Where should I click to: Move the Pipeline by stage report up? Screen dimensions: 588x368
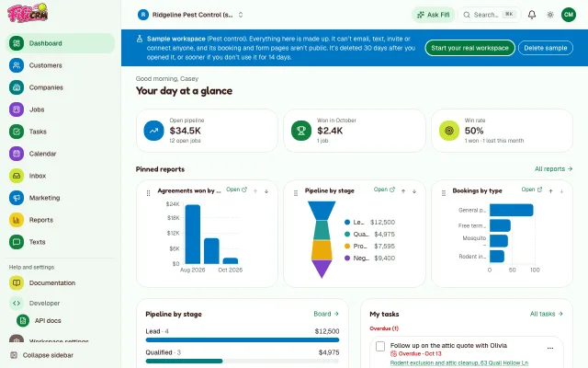(403, 191)
